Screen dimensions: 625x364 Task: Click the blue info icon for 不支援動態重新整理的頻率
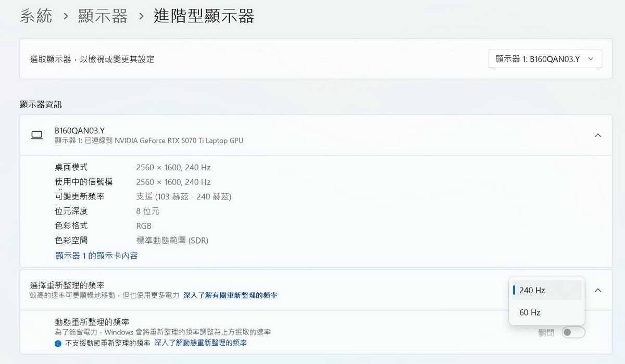click(58, 343)
